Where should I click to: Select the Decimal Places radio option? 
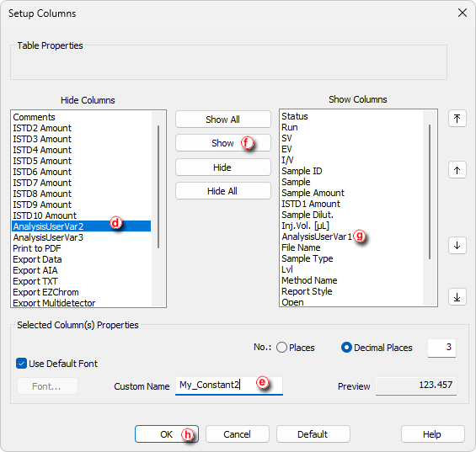point(346,348)
